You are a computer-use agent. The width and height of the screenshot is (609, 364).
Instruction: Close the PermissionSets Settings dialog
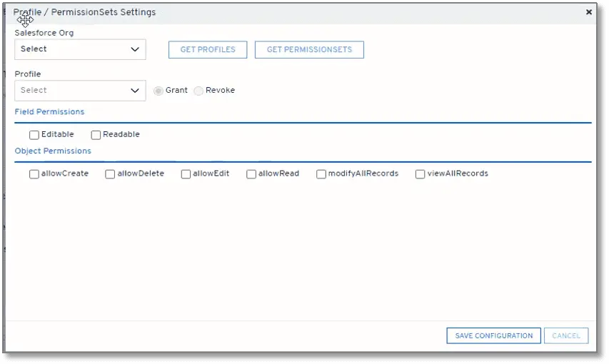coord(589,12)
